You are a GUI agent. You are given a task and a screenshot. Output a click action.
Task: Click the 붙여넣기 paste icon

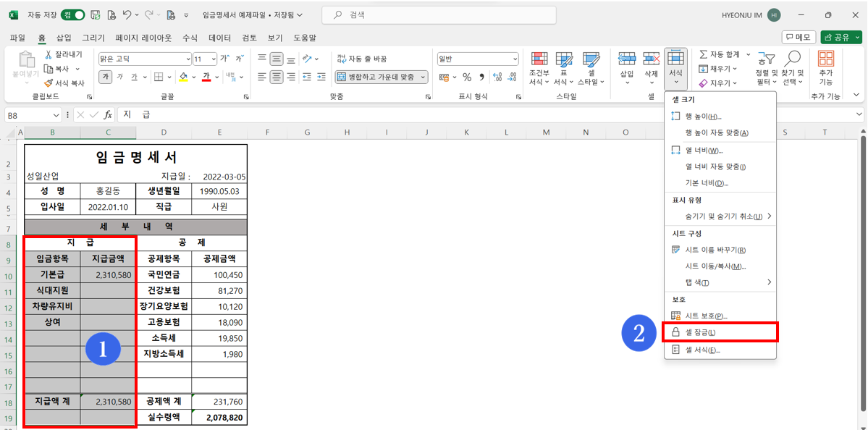tap(26, 60)
